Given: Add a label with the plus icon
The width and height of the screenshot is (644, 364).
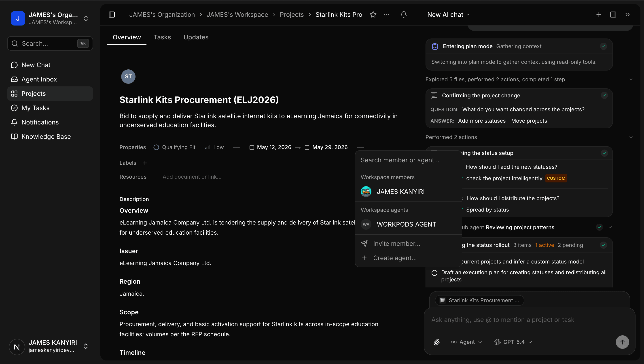Looking at the screenshot, I should 145,163.
